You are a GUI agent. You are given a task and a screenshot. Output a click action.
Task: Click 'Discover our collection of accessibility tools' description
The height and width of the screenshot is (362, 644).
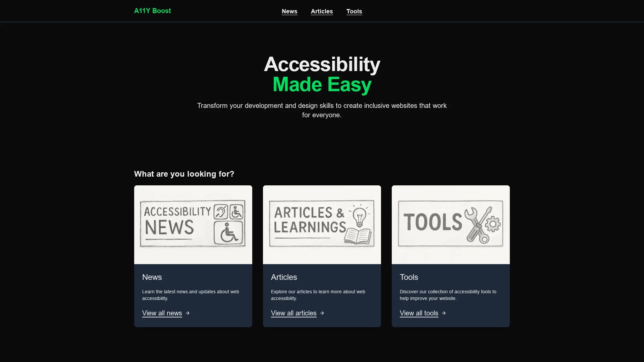[x=448, y=295]
